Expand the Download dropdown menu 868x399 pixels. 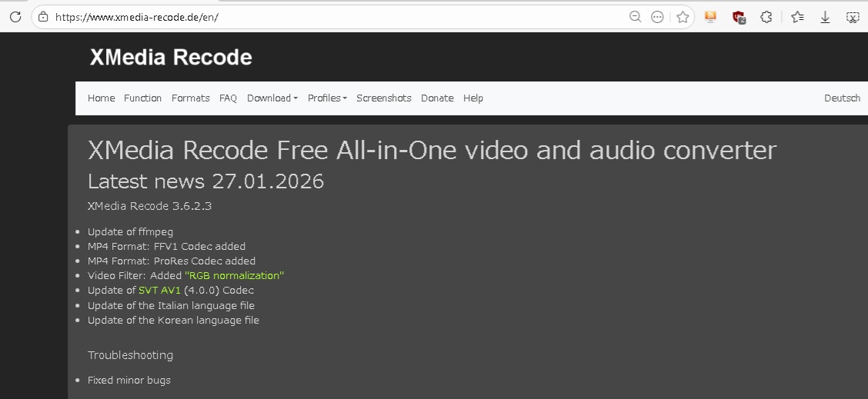point(272,98)
